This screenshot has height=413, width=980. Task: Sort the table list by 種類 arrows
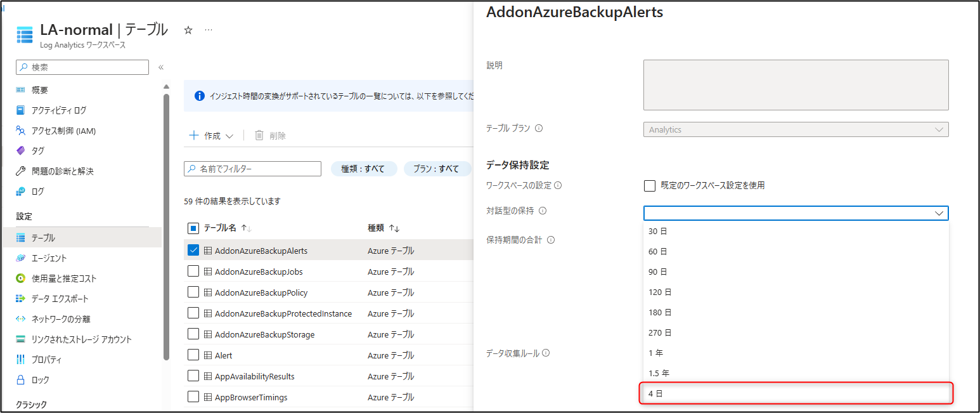click(x=394, y=228)
